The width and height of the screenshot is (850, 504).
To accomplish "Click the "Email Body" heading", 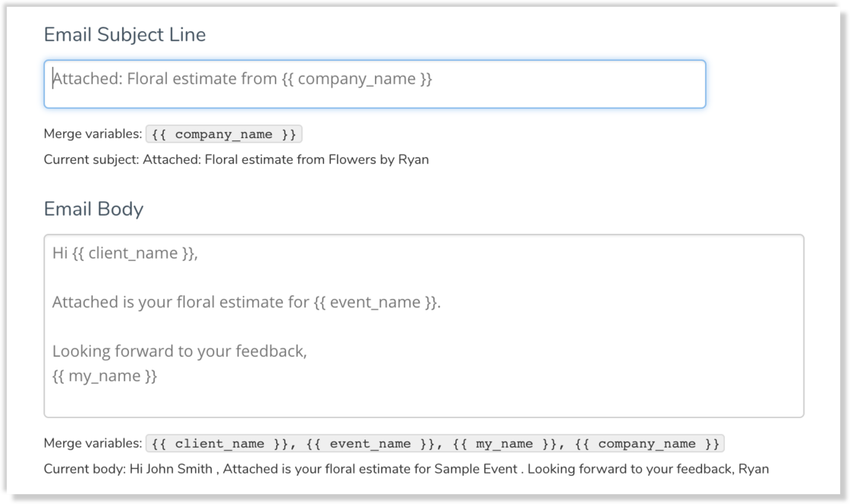I will pos(93,209).
